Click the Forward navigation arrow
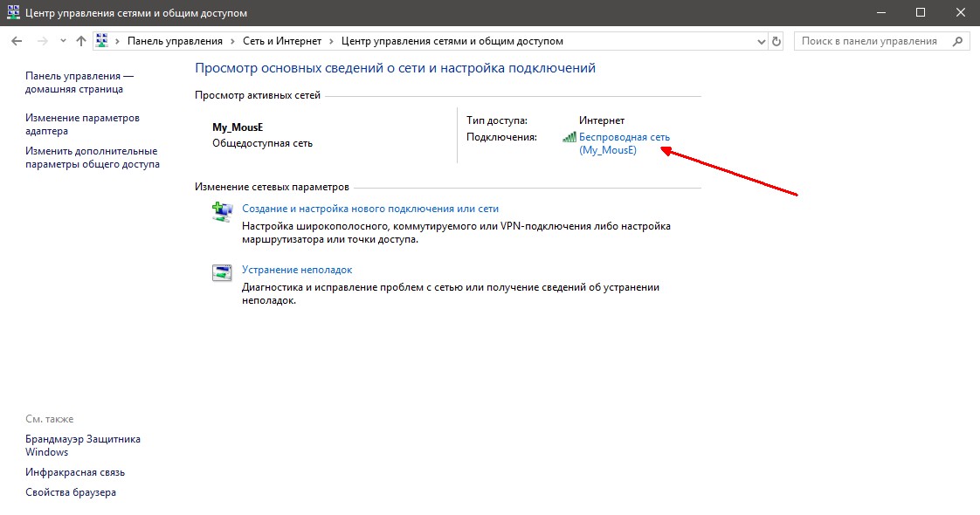Image resolution: width=980 pixels, height=515 pixels. [x=40, y=41]
